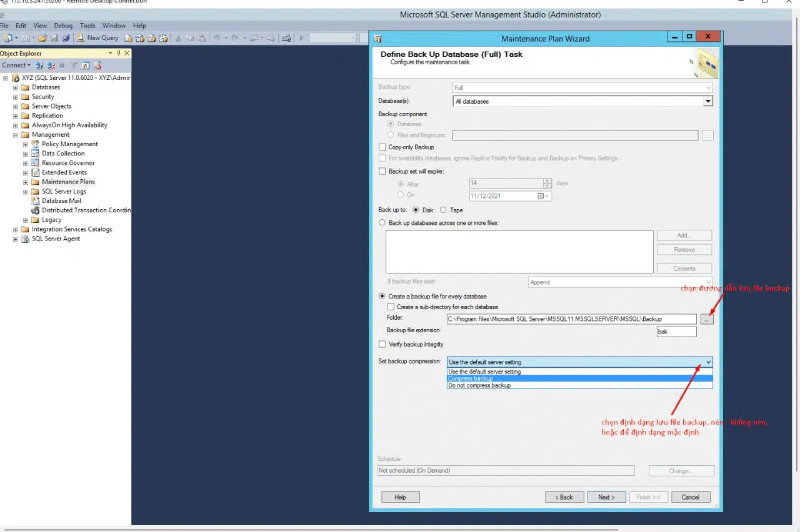Click the Undo arrow icon in toolbar
Viewport: 800px width, 532px height.
216,38
